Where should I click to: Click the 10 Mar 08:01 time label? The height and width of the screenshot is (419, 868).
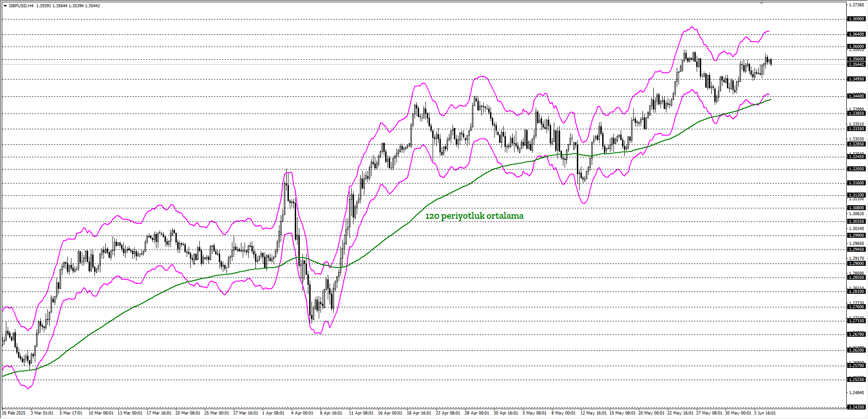[101, 413]
